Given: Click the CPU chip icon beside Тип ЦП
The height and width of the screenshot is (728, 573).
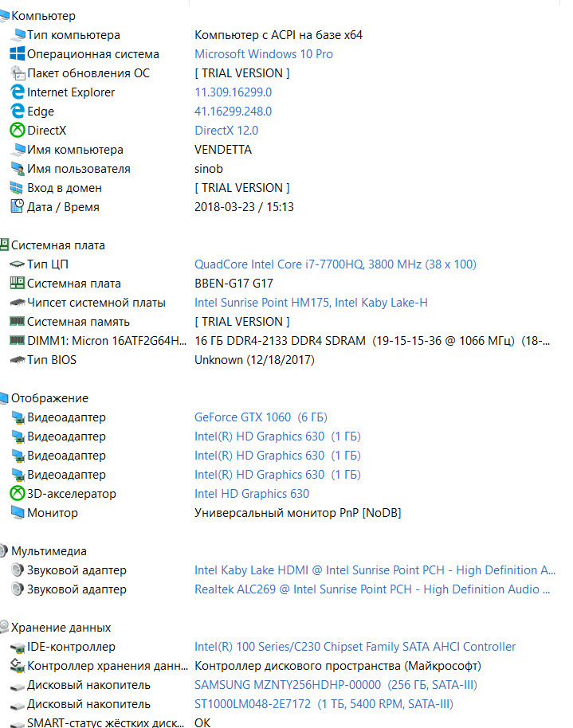Looking at the screenshot, I should click(18, 264).
